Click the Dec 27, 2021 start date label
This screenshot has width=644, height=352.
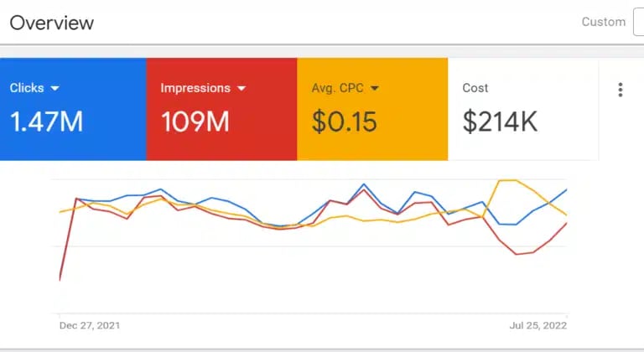(x=89, y=325)
